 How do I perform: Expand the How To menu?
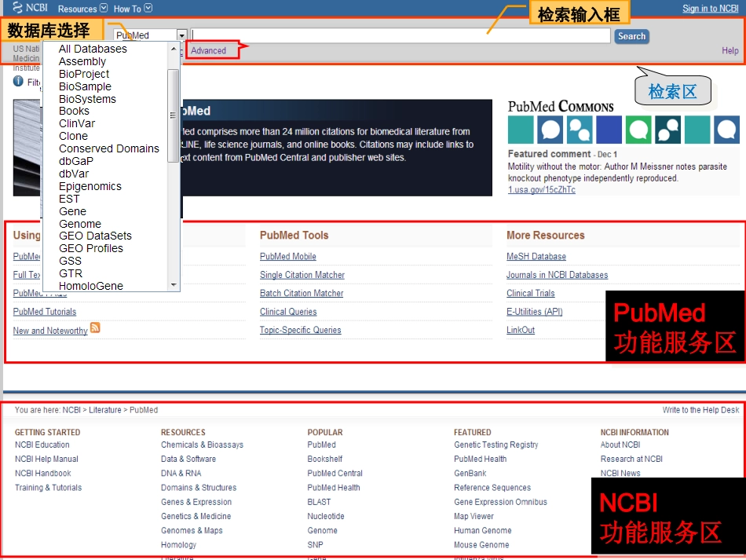(x=133, y=9)
